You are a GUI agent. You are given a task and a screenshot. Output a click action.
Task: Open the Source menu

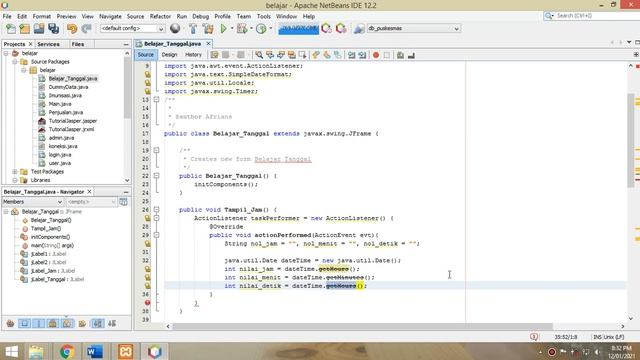[135, 16]
